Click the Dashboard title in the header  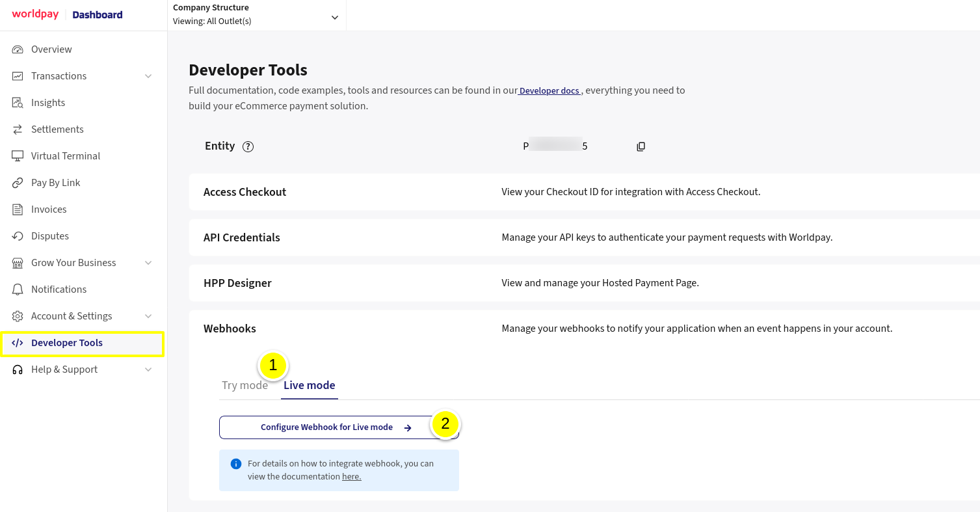(x=98, y=15)
